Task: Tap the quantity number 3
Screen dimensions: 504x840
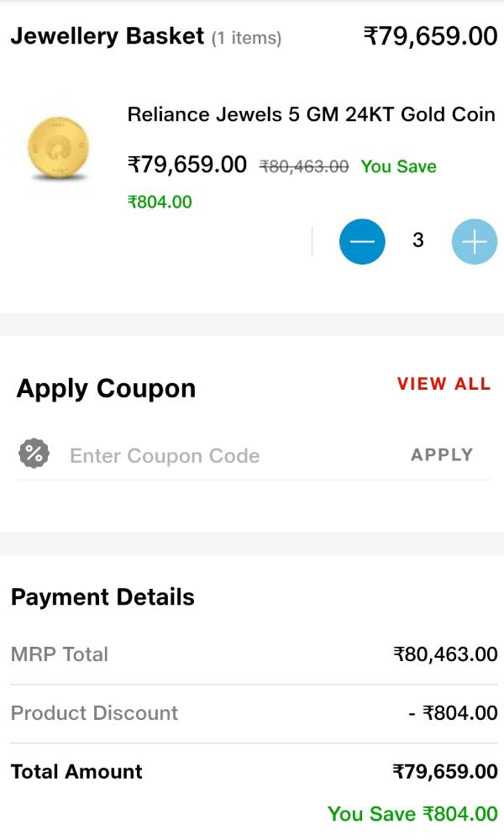Action: [418, 241]
